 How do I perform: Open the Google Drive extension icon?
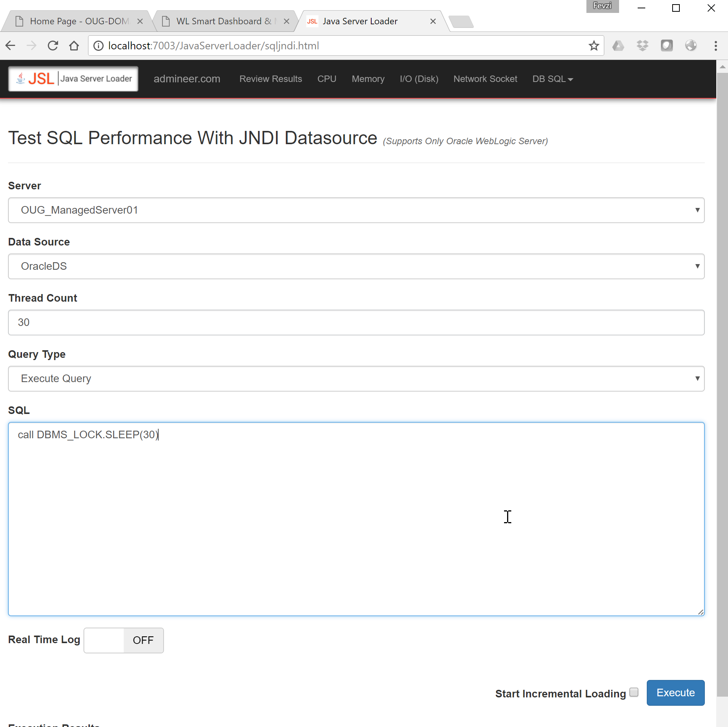pyautogui.click(x=618, y=46)
